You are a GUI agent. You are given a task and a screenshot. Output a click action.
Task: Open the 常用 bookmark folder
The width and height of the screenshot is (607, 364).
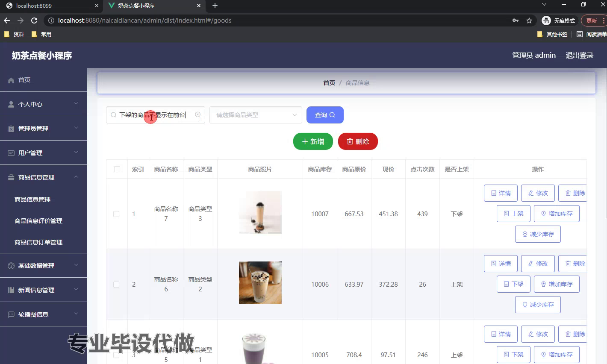(41, 34)
